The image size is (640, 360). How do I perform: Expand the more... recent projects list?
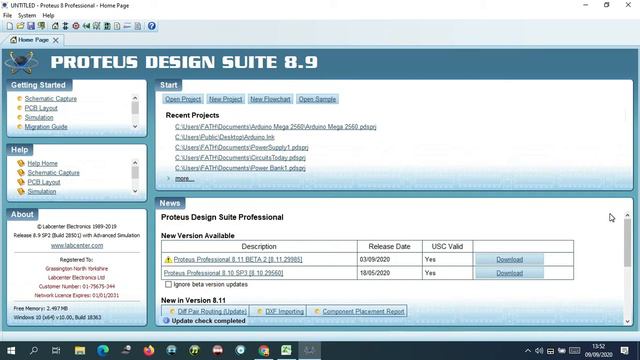184,178
